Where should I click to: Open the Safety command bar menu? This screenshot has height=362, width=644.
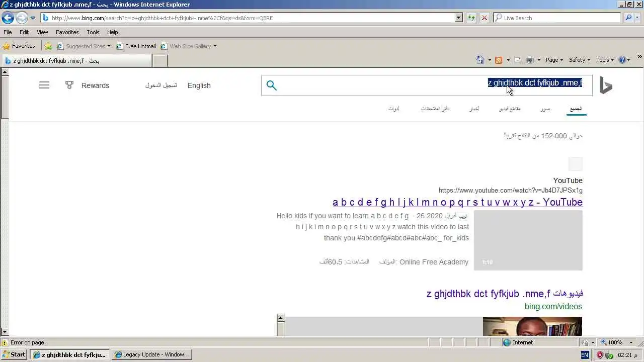580,60
